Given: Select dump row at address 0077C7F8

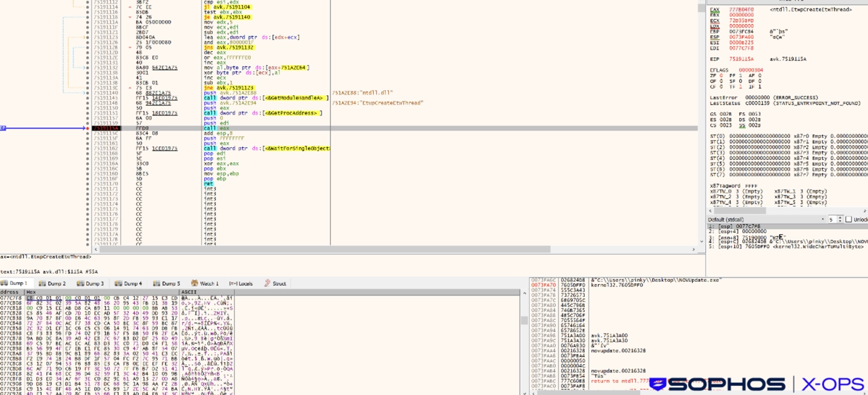Looking at the screenshot, I should 118,298.
